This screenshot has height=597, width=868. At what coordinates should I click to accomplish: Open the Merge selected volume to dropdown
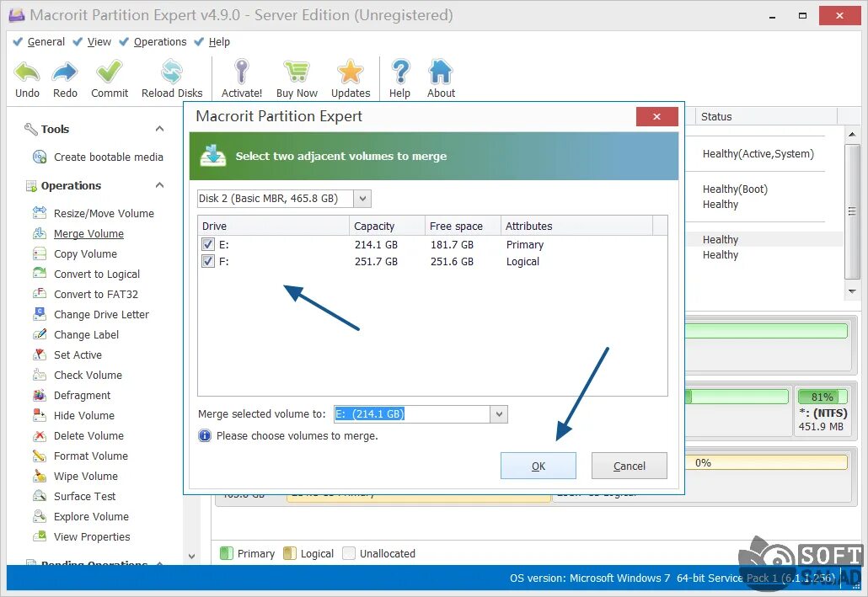tap(499, 414)
